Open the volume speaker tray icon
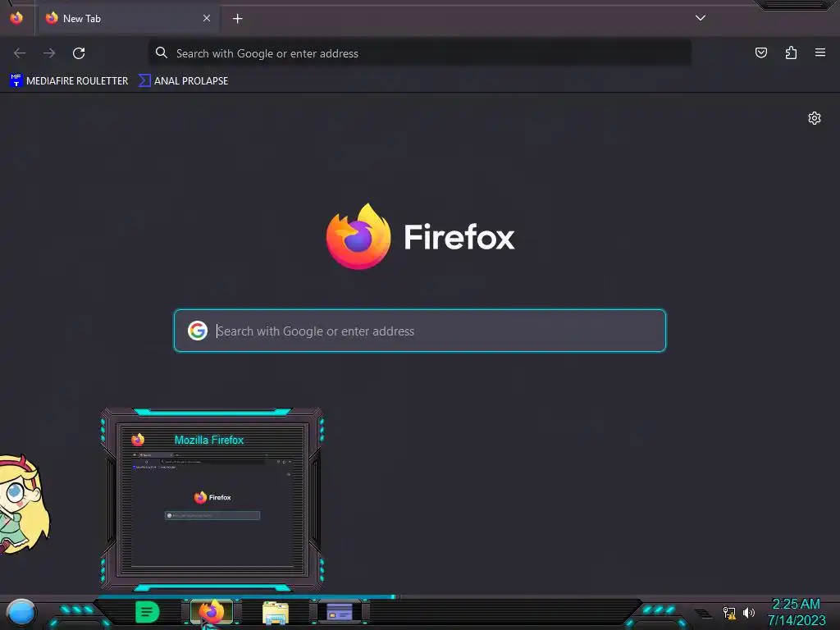 coord(749,612)
